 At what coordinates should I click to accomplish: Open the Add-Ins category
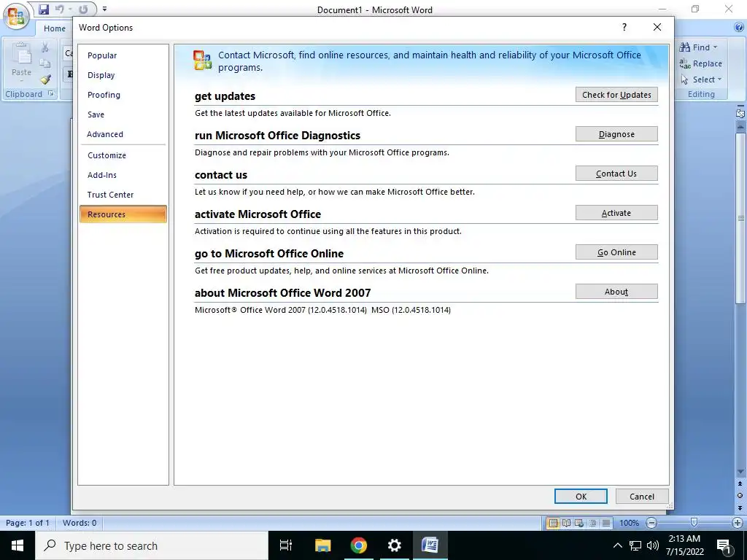click(x=123, y=175)
